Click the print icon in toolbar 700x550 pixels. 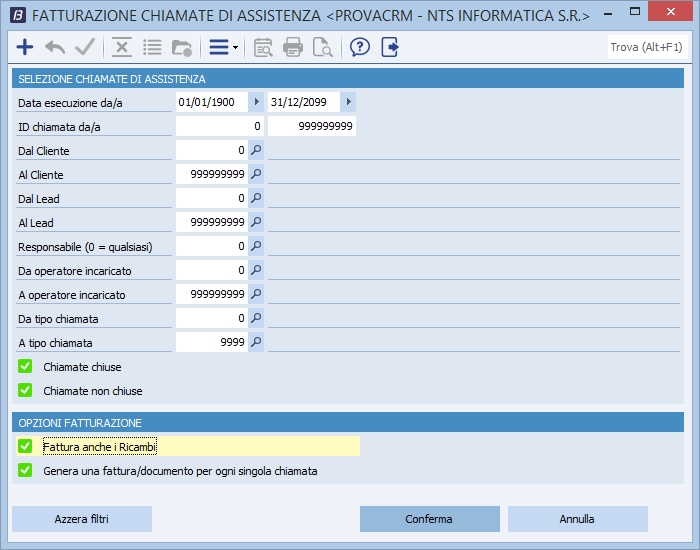(x=293, y=47)
